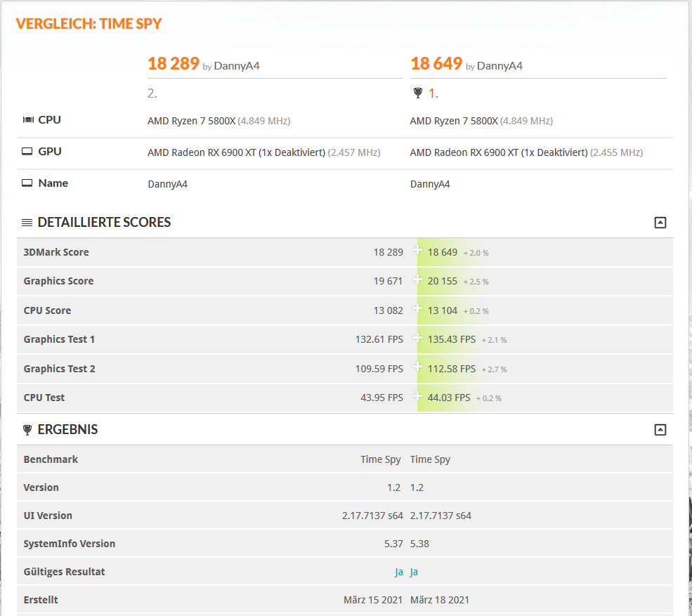Viewport: 692px width, 616px height.
Task: Click the GPU monitor icon
Action: pos(27,152)
